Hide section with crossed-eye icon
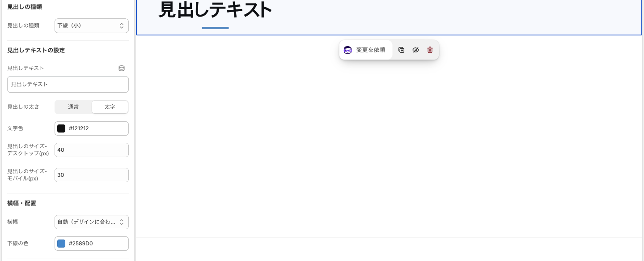Image resolution: width=644 pixels, height=261 pixels. point(415,50)
